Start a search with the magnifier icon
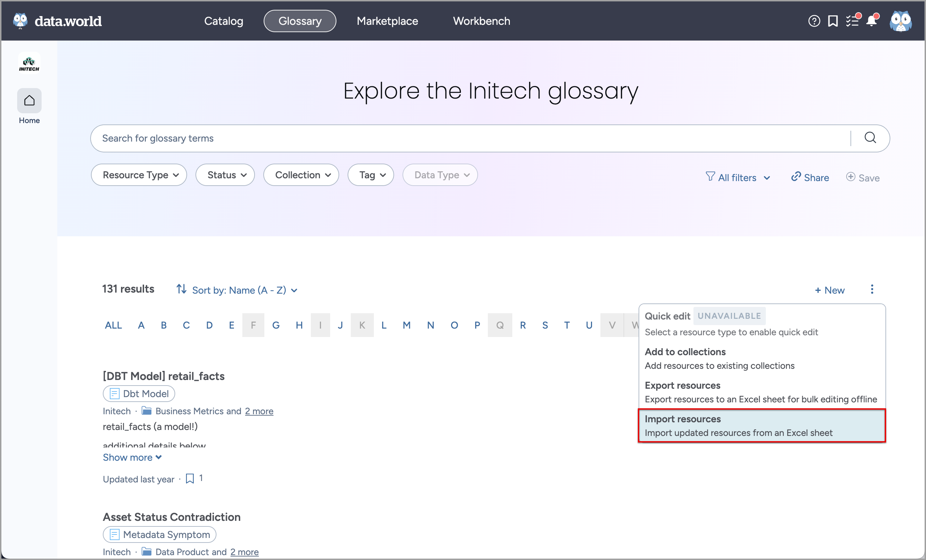Viewport: 926px width, 560px height. click(870, 138)
